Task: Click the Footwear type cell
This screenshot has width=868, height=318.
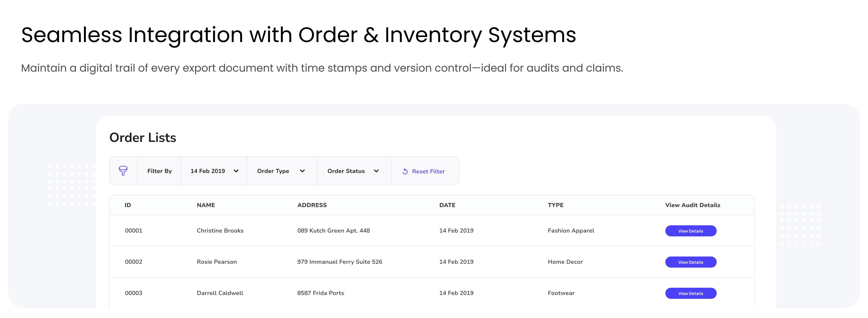Action: click(561, 293)
